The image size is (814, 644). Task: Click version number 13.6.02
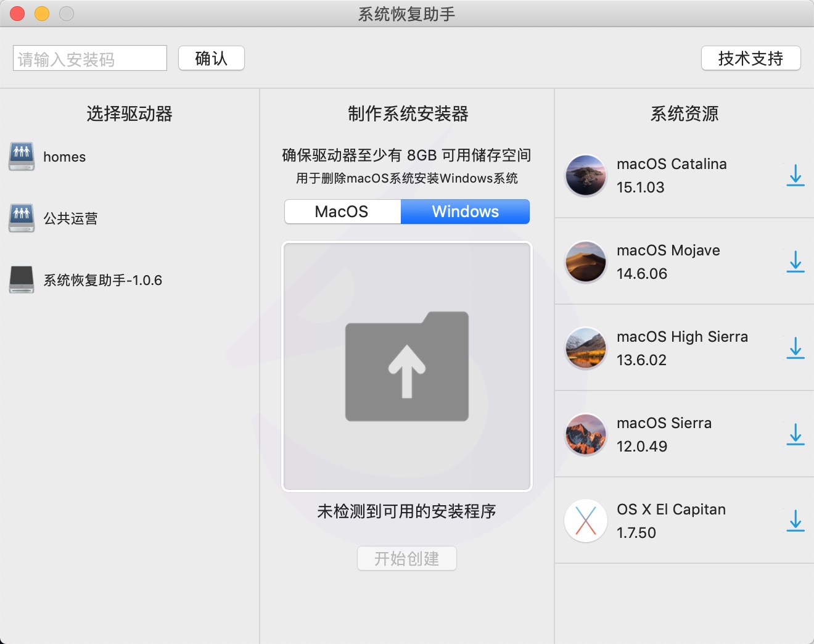(x=641, y=360)
